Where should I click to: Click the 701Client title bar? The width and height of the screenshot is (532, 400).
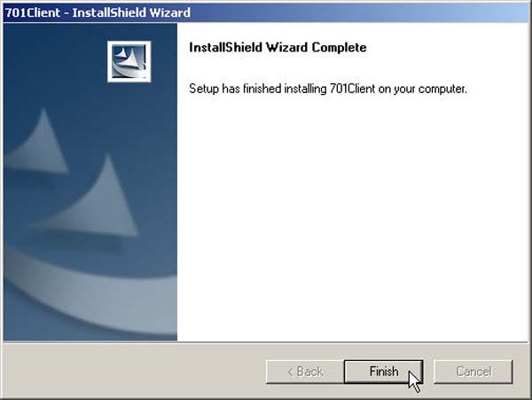tap(266, 12)
